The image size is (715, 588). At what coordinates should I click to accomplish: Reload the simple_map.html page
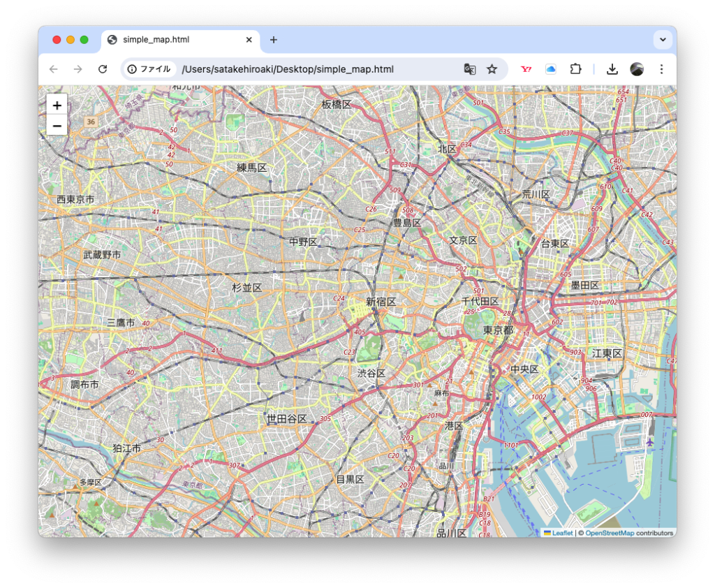pos(103,69)
